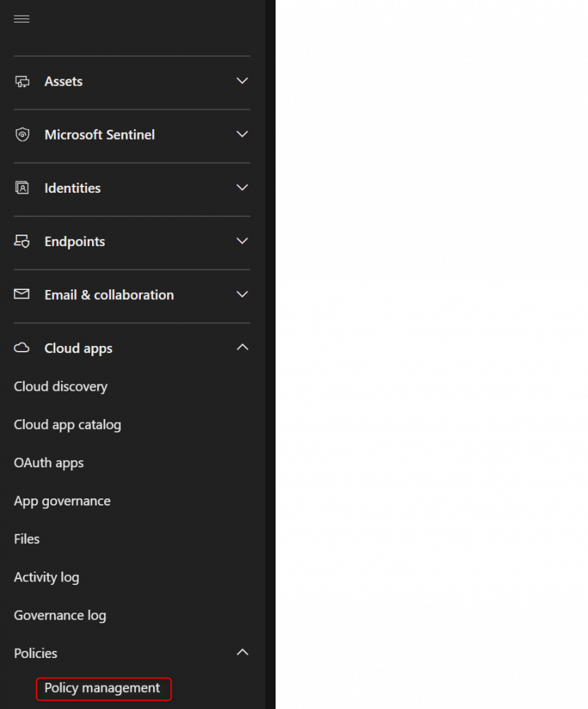
Task: Expand the Email & collaboration chevron
Action: [x=242, y=294]
